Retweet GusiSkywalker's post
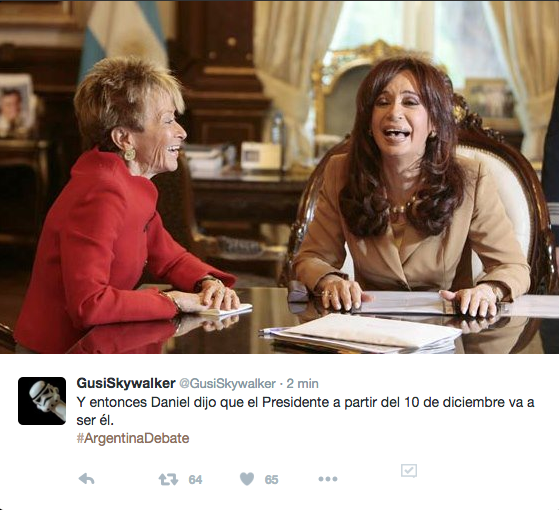 [168, 479]
